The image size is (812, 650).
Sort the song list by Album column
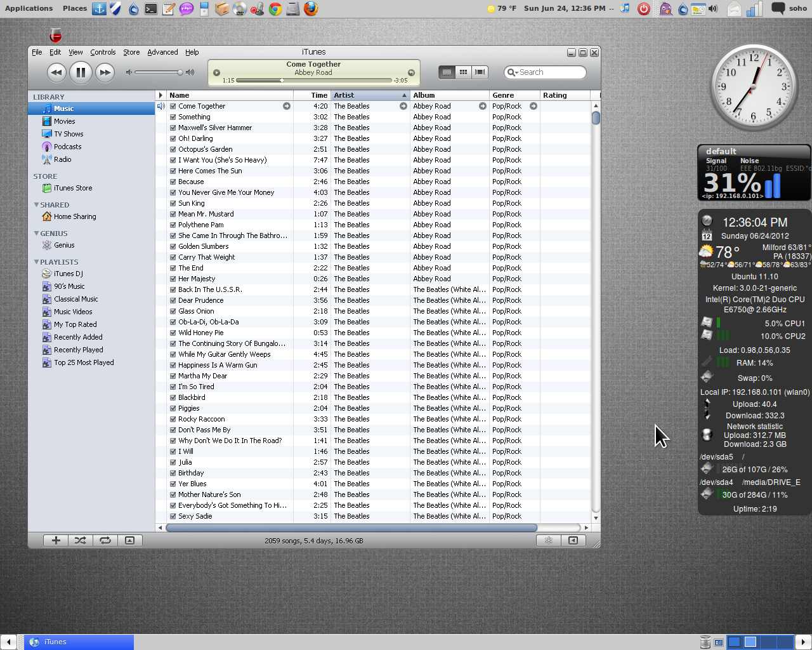[x=450, y=95]
